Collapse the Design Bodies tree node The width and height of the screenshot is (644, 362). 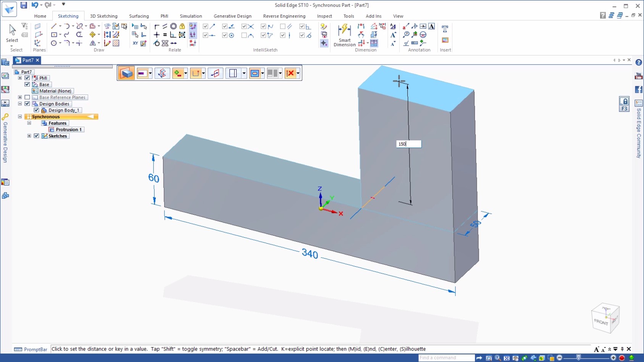(x=20, y=103)
